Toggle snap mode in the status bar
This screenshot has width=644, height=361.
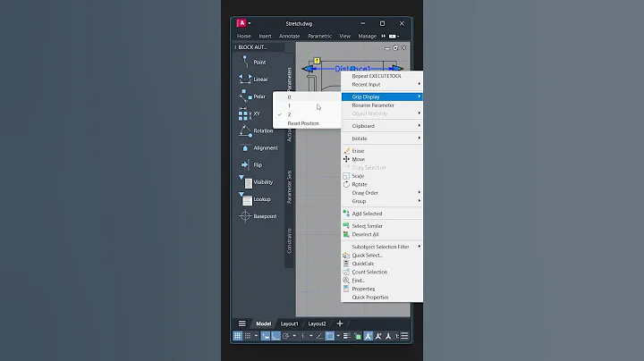(248, 336)
